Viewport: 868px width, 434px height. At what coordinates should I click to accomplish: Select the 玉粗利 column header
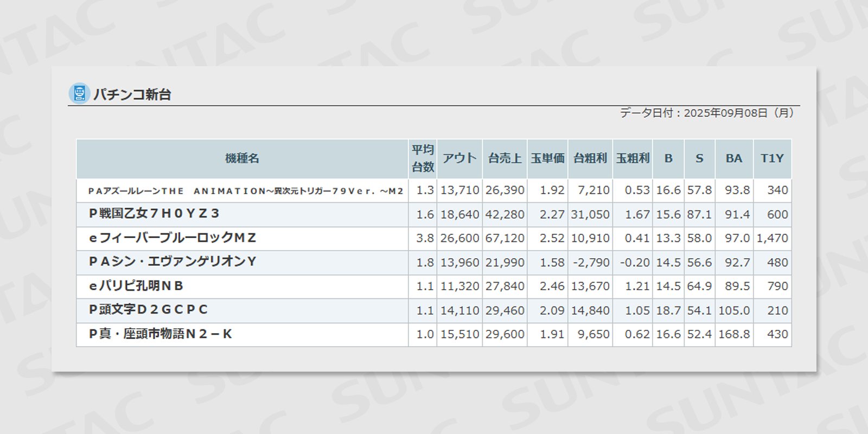(x=633, y=158)
